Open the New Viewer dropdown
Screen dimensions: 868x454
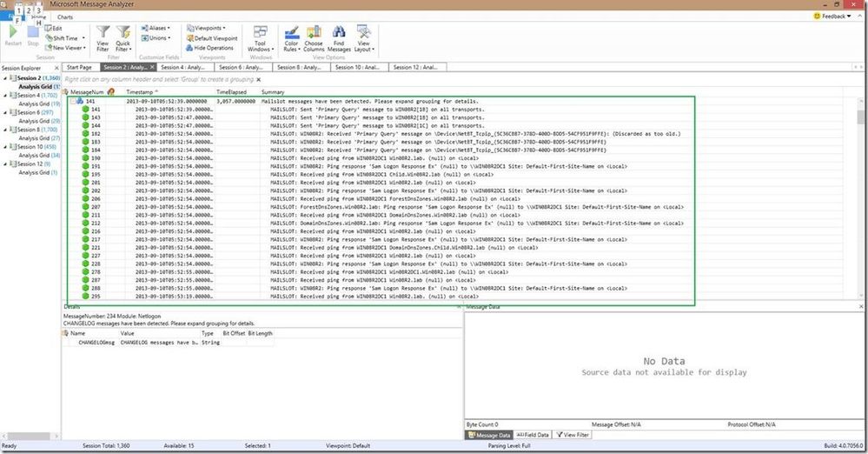(65, 48)
